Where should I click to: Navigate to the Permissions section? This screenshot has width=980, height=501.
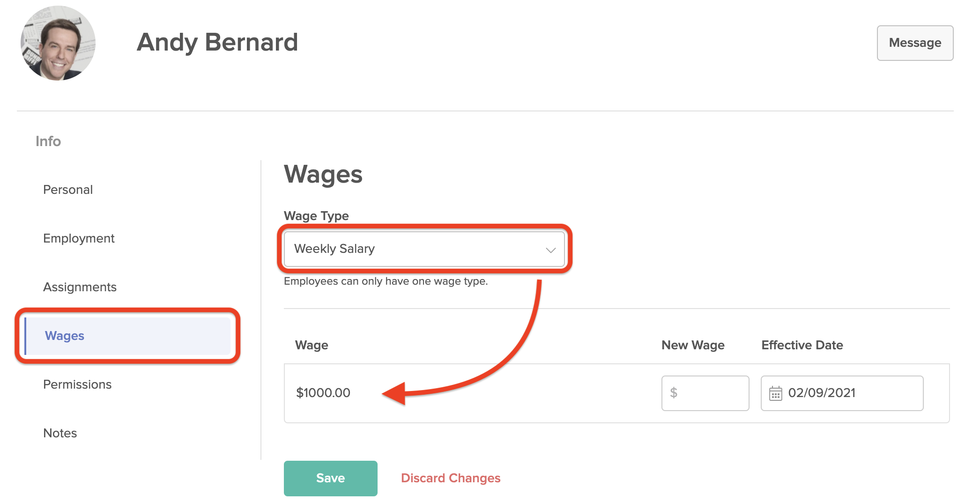(x=77, y=384)
